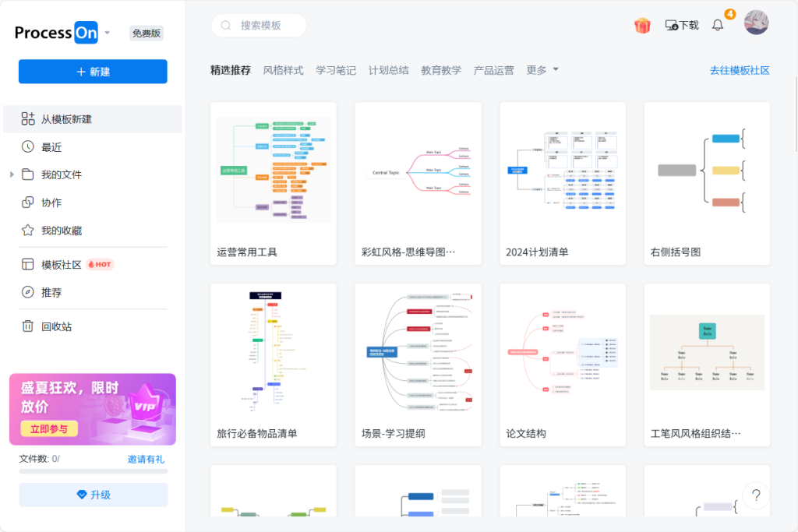
Task: Click the 模板社区 sidebar label
Action: 62,265
